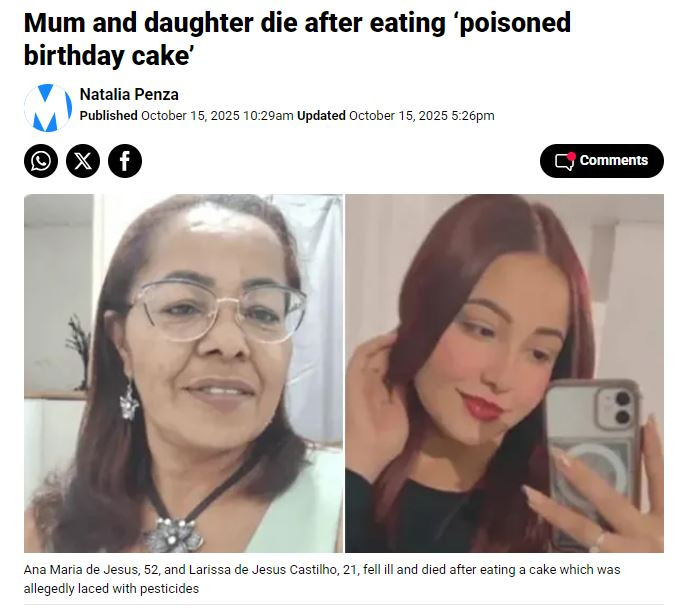Click the red notification dot on Comments
This screenshot has height=610, width=682.
(x=572, y=156)
